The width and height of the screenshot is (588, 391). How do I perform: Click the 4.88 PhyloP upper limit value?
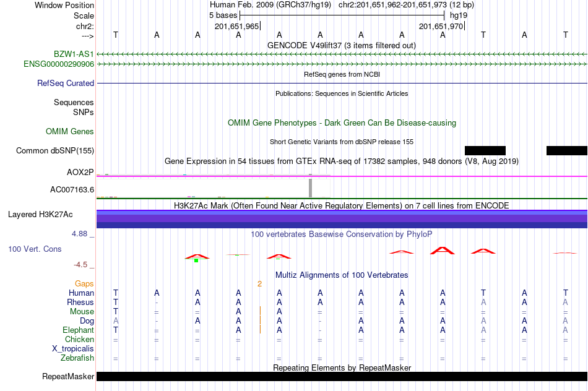coord(79,234)
